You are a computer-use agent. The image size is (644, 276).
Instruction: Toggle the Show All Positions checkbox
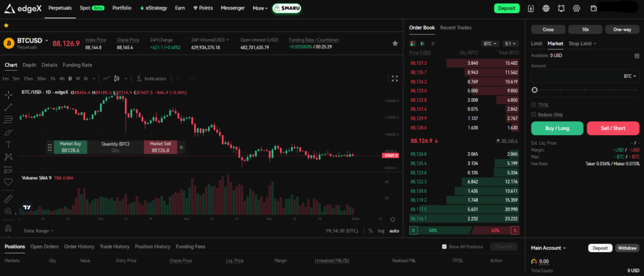click(x=445, y=247)
